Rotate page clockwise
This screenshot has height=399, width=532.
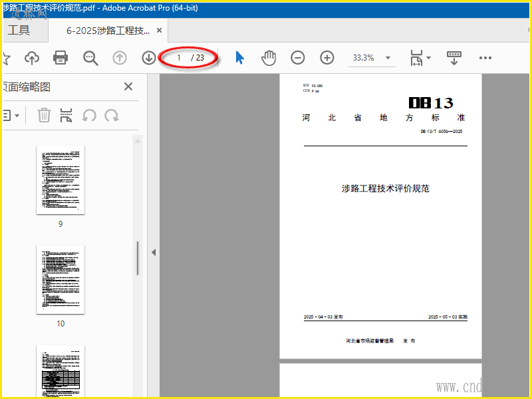(111, 116)
